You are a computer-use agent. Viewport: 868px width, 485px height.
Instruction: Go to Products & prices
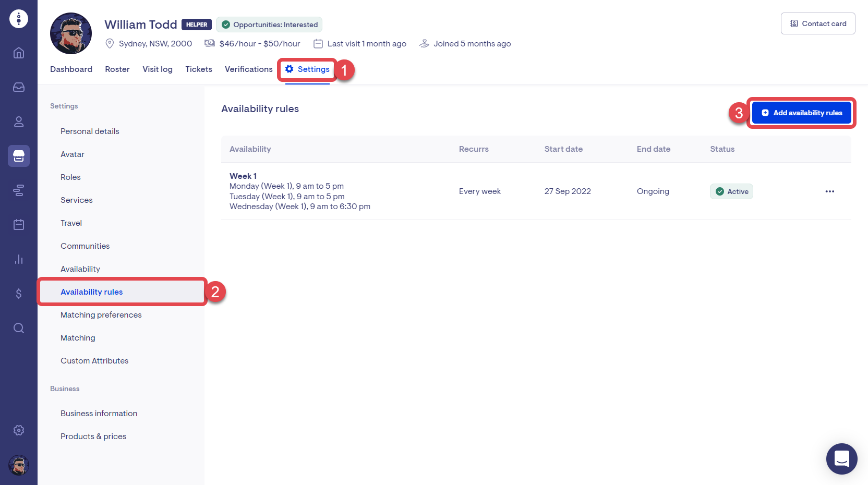pos(93,436)
